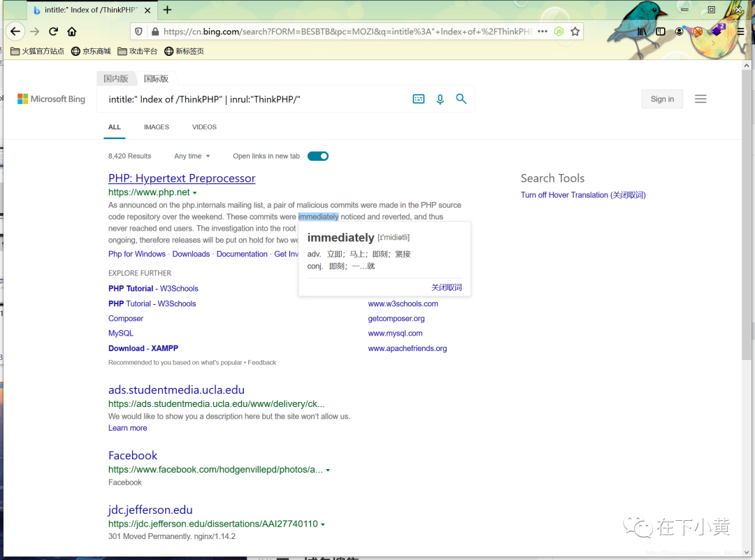
Task: Open the 火狐官方站点 bookmark folder
Action: pyautogui.click(x=38, y=51)
